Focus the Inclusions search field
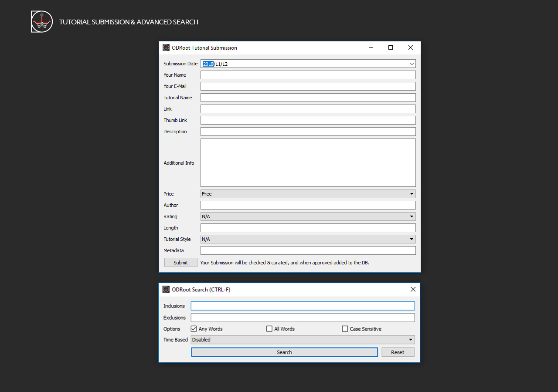 click(303, 306)
